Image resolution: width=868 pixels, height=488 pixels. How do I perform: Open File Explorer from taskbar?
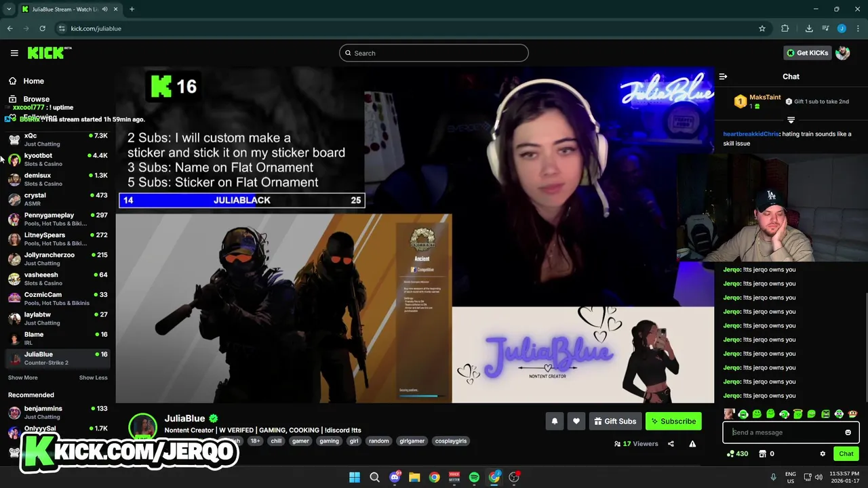[414, 477]
